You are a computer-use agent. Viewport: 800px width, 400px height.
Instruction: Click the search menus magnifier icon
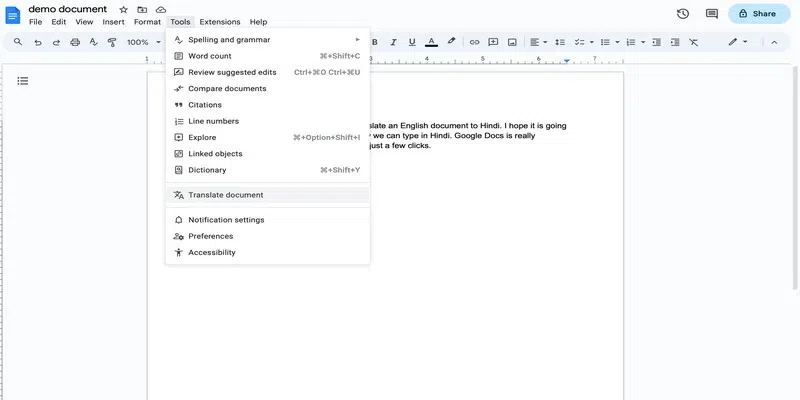pyautogui.click(x=18, y=42)
